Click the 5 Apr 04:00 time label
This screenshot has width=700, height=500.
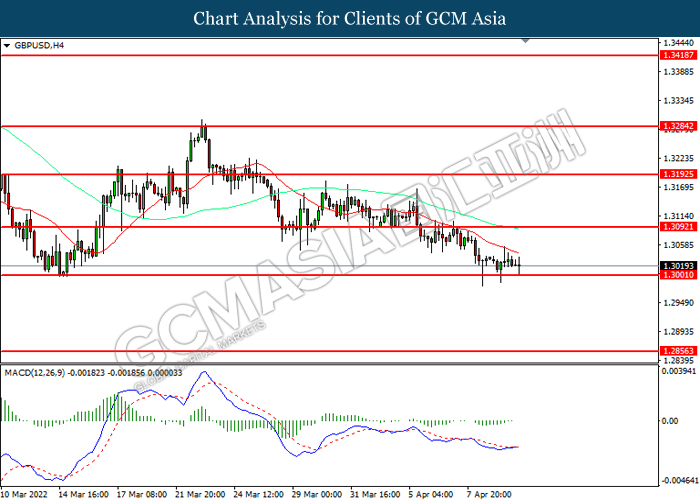tap(432, 494)
